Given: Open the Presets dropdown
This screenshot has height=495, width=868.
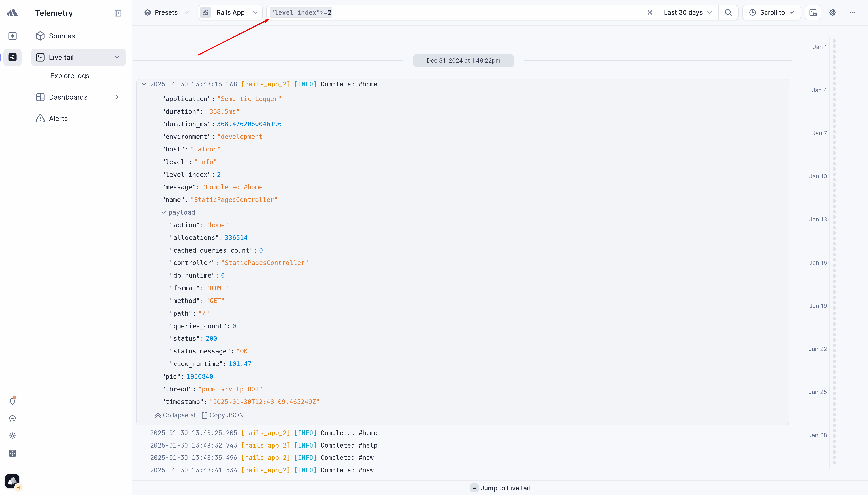Looking at the screenshot, I should (x=166, y=12).
